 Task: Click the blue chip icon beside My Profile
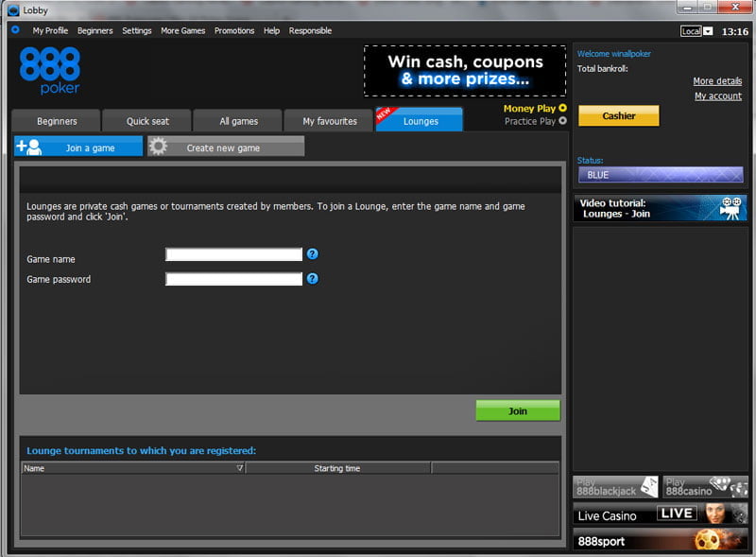[x=15, y=30]
